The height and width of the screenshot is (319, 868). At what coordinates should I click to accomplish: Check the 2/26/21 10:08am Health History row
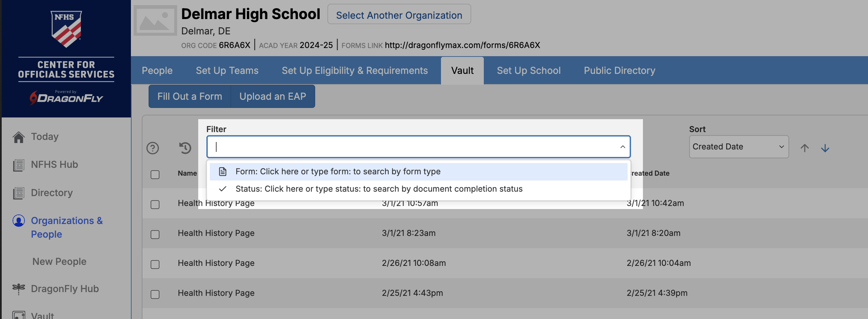pyautogui.click(x=155, y=265)
